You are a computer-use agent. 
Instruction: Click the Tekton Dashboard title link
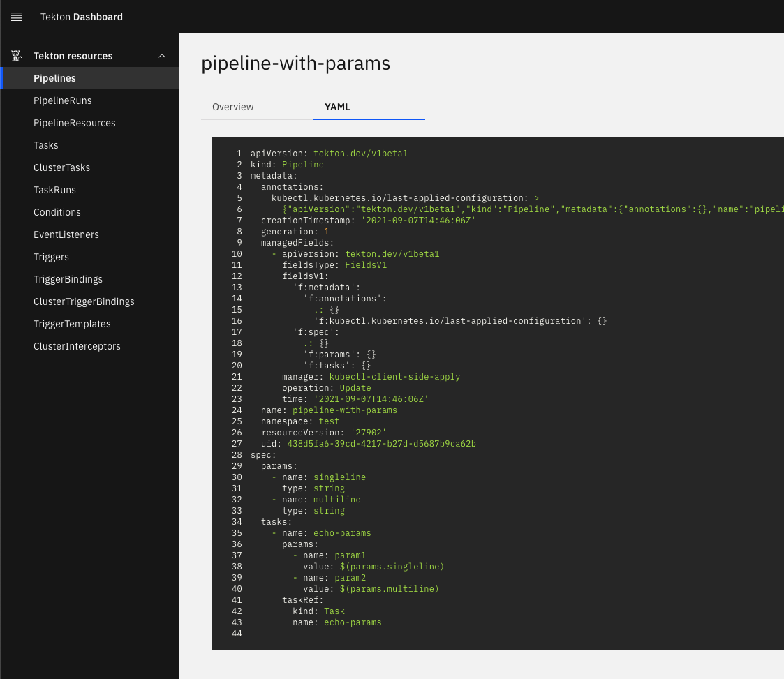point(82,17)
